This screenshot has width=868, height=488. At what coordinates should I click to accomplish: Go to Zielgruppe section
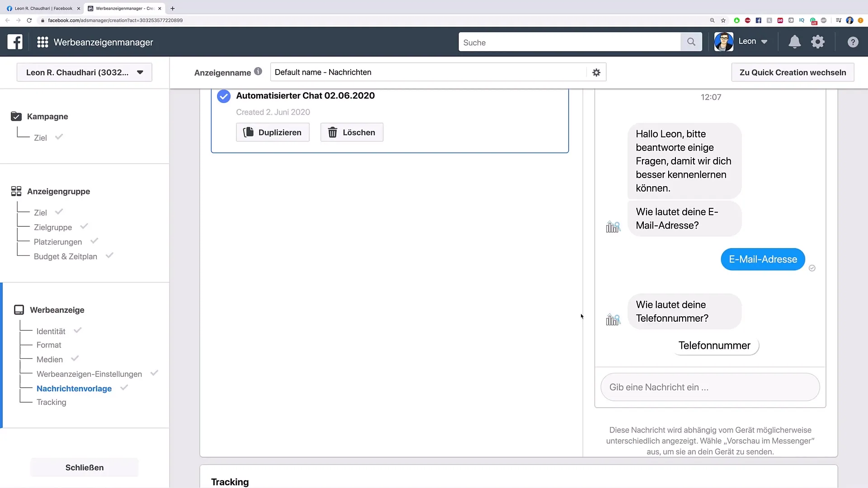pyautogui.click(x=53, y=227)
